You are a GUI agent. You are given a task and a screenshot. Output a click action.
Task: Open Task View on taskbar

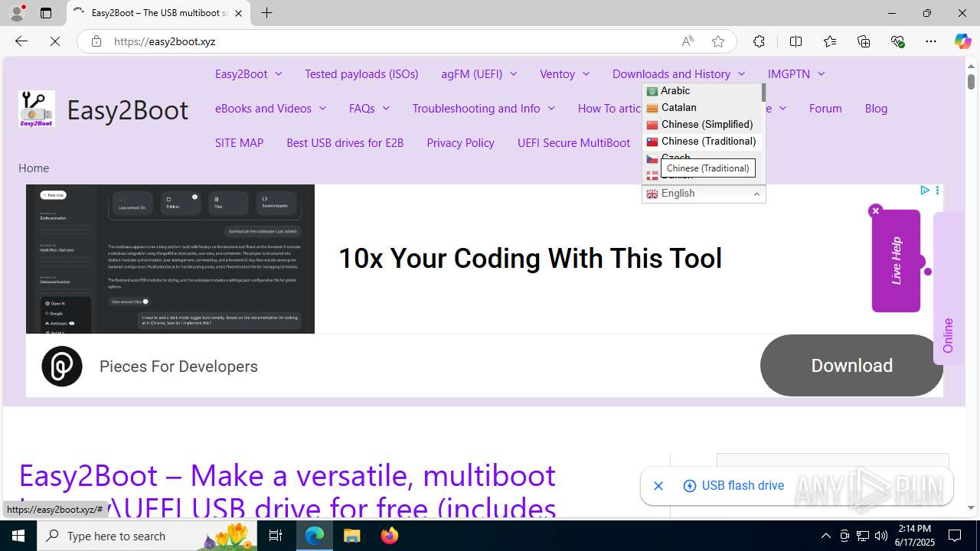(276, 536)
